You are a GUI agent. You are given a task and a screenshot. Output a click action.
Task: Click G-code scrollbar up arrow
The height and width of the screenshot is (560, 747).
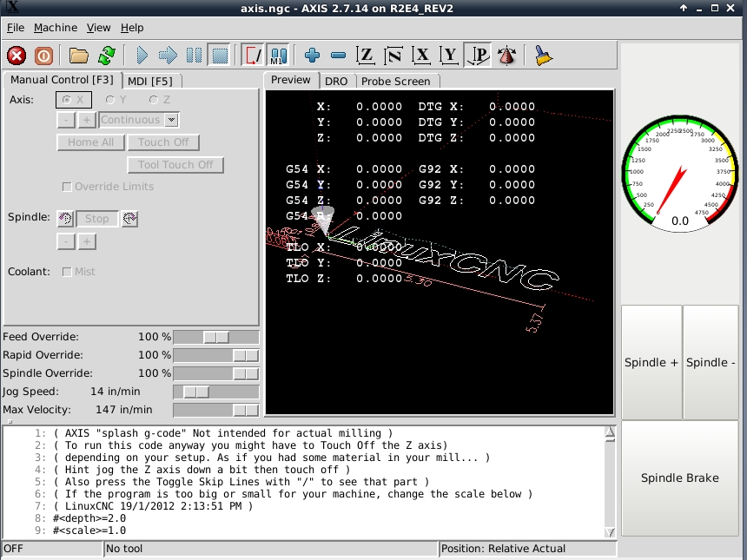pyautogui.click(x=610, y=432)
